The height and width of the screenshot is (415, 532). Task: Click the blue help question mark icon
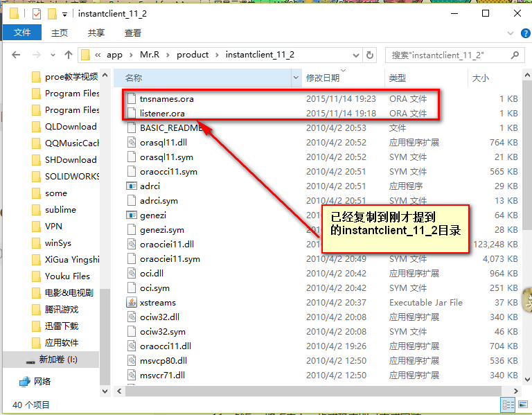(x=525, y=33)
